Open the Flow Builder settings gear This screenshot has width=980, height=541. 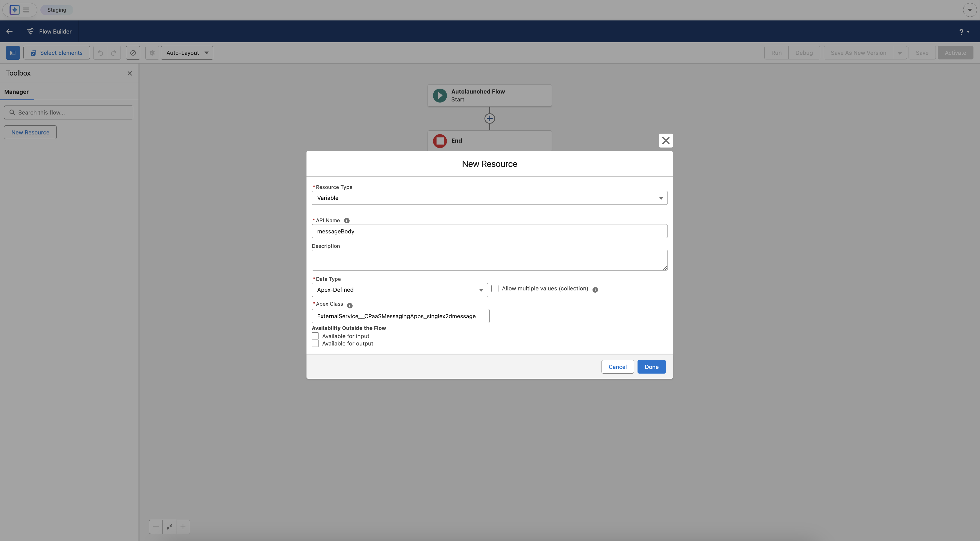[x=152, y=53]
